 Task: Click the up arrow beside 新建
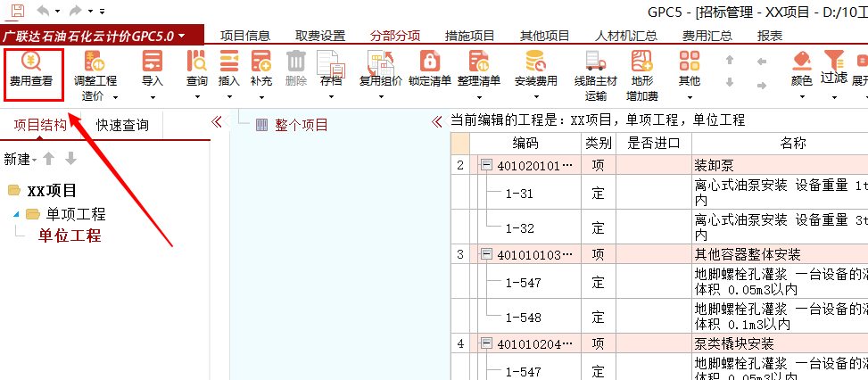pyautogui.click(x=49, y=160)
